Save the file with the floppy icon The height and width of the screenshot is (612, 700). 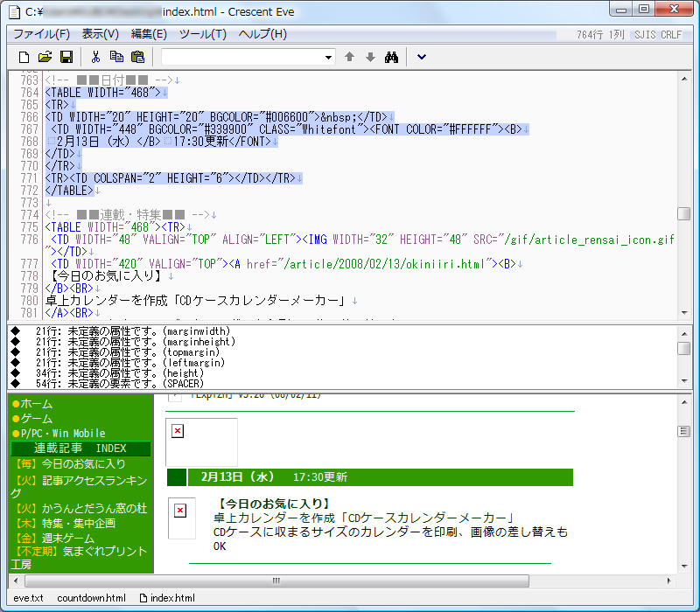point(66,57)
